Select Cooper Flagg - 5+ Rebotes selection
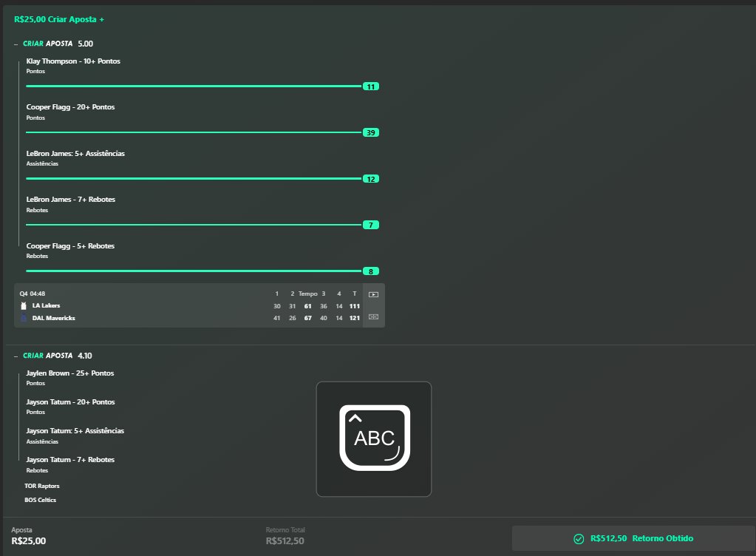The height and width of the screenshot is (556, 756). point(70,246)
